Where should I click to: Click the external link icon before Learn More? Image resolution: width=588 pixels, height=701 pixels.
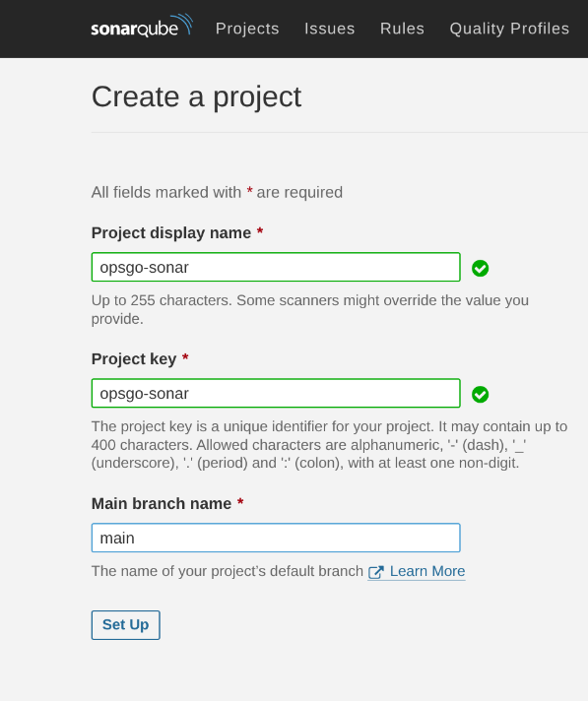pos(376,572)
